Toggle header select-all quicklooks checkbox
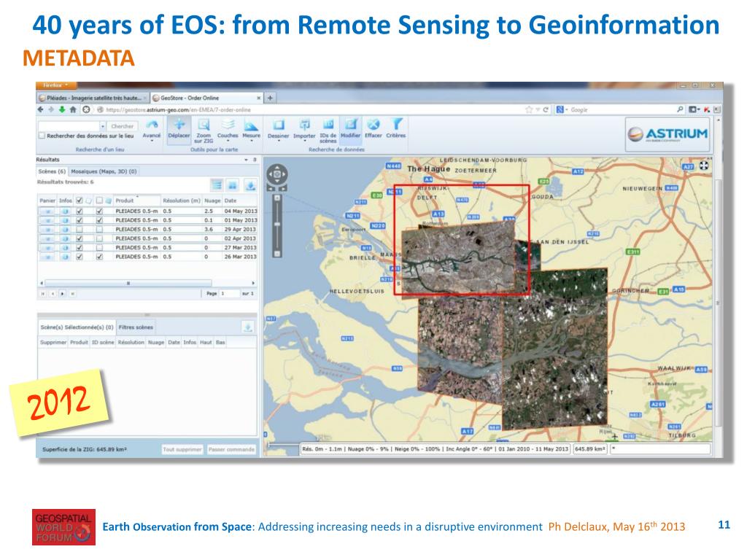The height and width of the screenshot is (560, 747). pos(99,201)
